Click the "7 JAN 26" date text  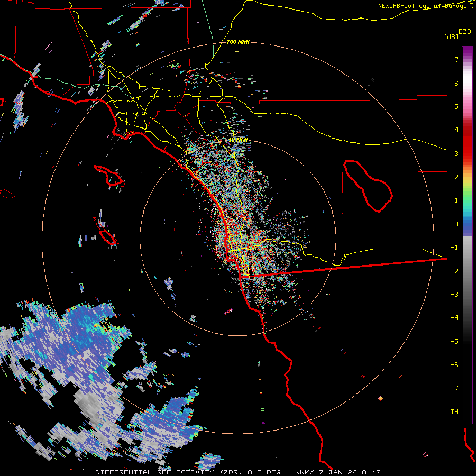click(x=337, y=472)
